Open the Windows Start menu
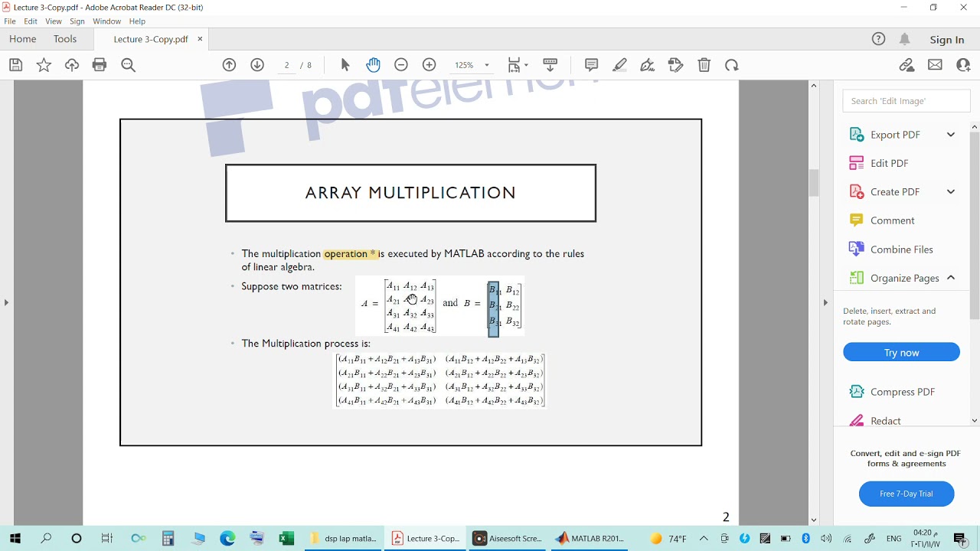The height and width of the screenshot is (551, 980). tap(15, 539)
